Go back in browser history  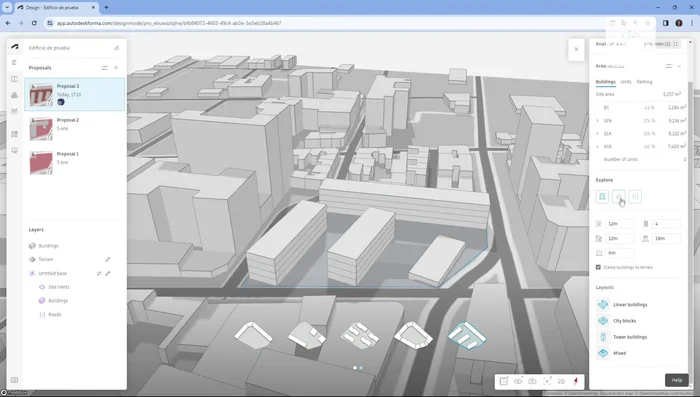(x=8, y=23)
